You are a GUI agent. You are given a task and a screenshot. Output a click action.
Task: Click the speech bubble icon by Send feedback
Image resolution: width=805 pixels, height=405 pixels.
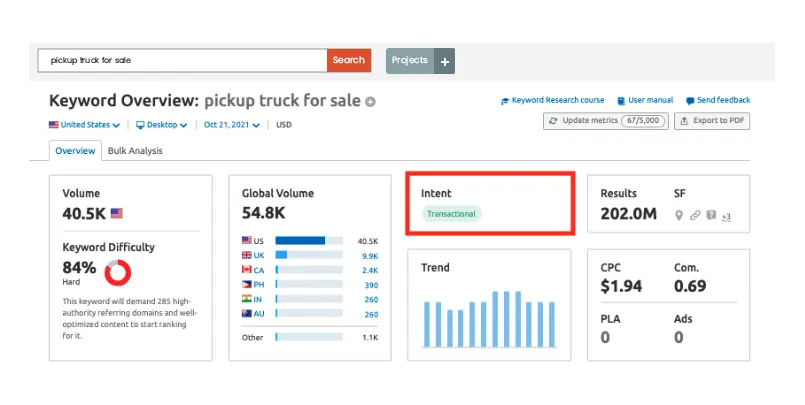pyautogui.click(x=690, y=101)
